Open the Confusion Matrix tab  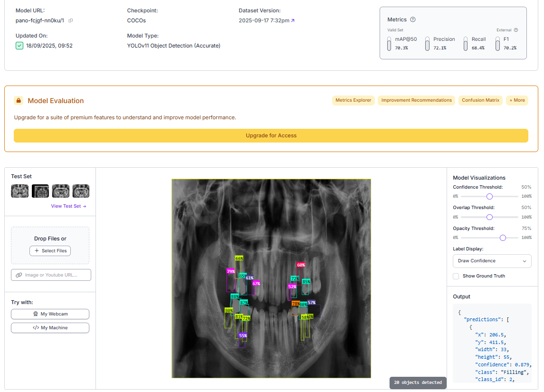[480, 100]
